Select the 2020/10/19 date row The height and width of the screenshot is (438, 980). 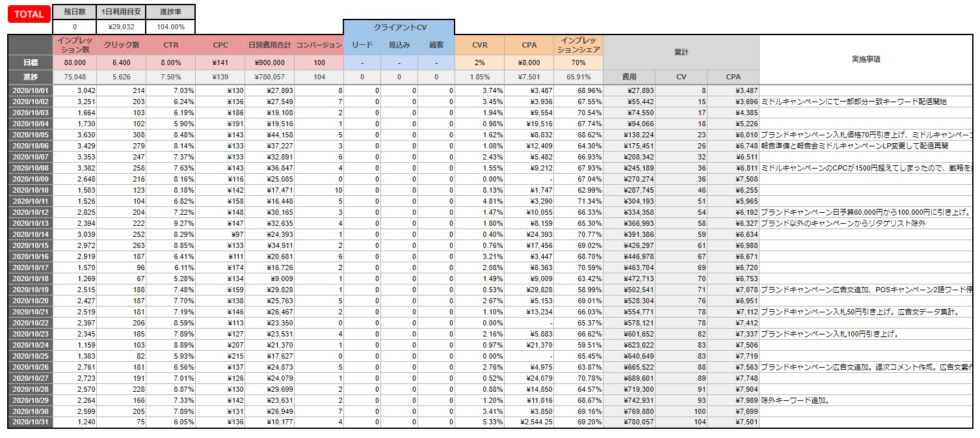[x=30, y=290]
